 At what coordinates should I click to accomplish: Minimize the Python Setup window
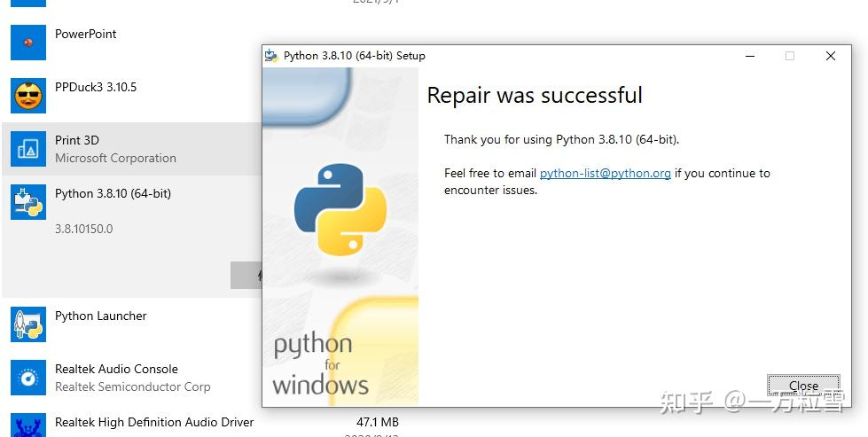coord(750,55)
